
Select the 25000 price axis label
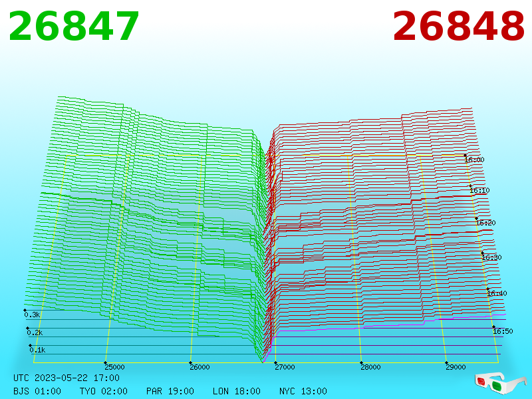[114, 367]
